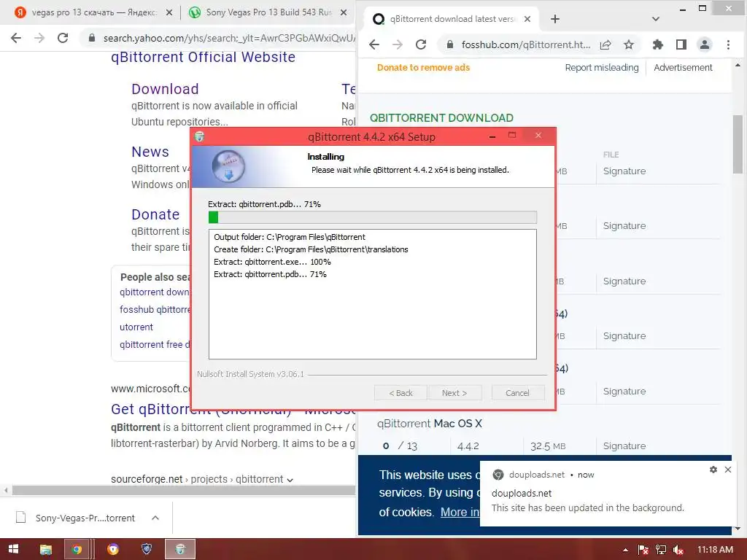Close the qBittorrent download tab
Image resolution: width=747 pixels, height=560 pixels.
point(527,19)
